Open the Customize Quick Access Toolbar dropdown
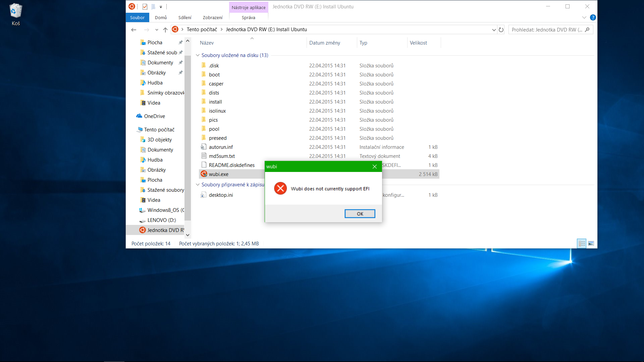This screenshot has width=644, height=362. coord(161,7)
